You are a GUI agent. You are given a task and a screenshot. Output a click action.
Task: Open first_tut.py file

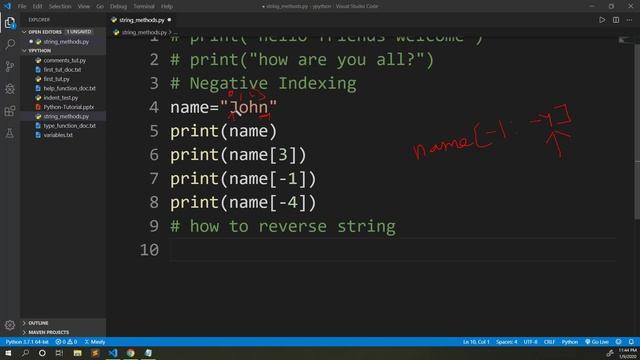(56, 79)
